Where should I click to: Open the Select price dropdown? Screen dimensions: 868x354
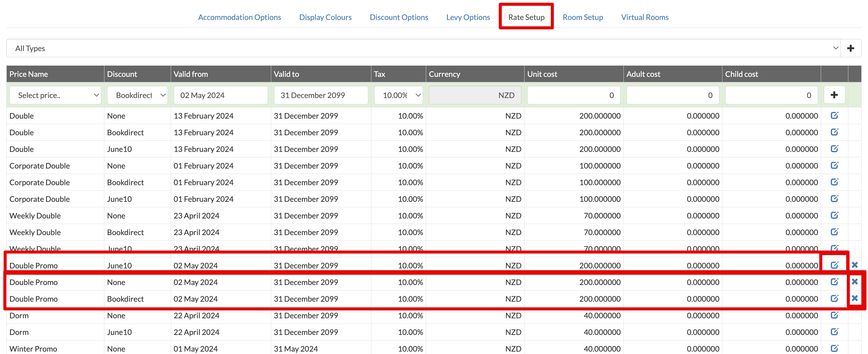point(55,95)
